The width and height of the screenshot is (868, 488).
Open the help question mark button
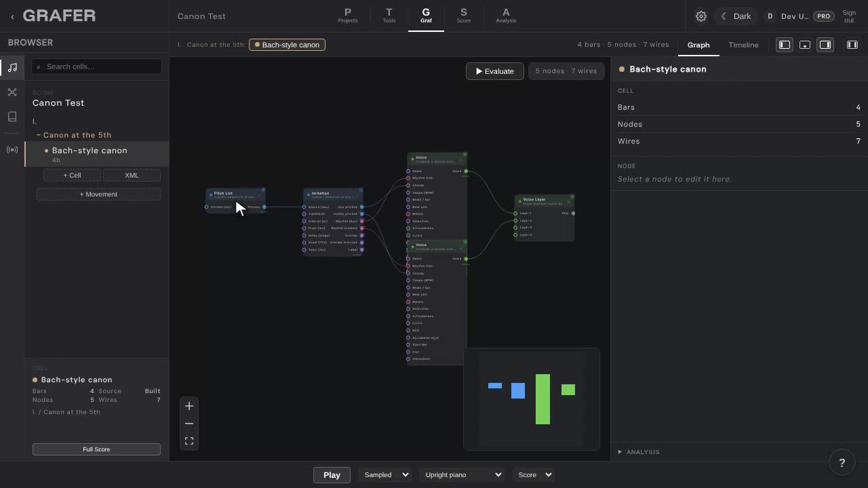point(842,463)
